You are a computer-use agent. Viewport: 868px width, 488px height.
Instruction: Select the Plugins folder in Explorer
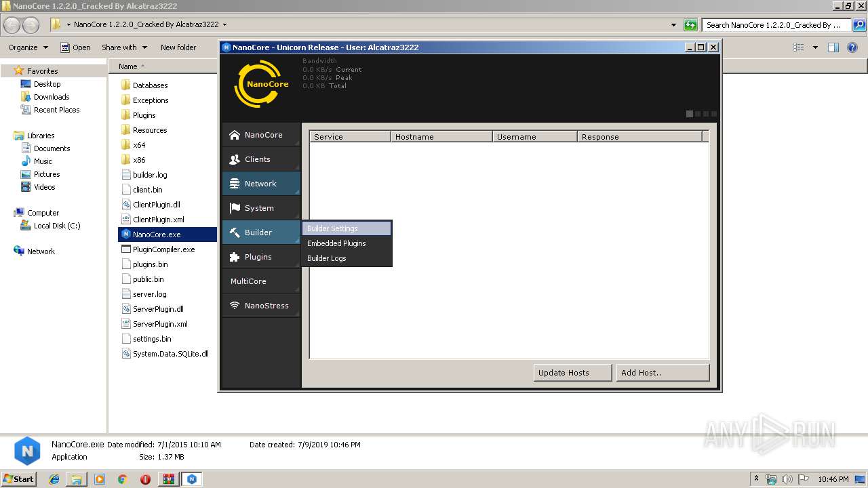click(138, 115)
